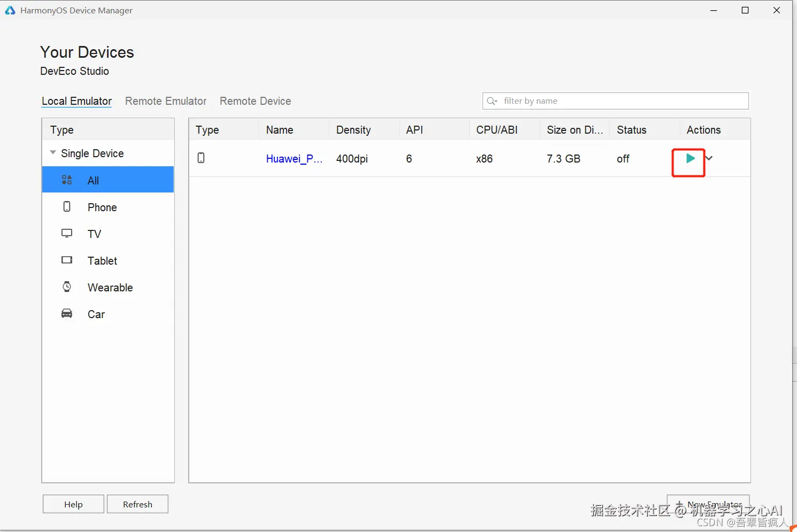
Task: Minimize the Device Manager window
Action: [x=714, y=10]
